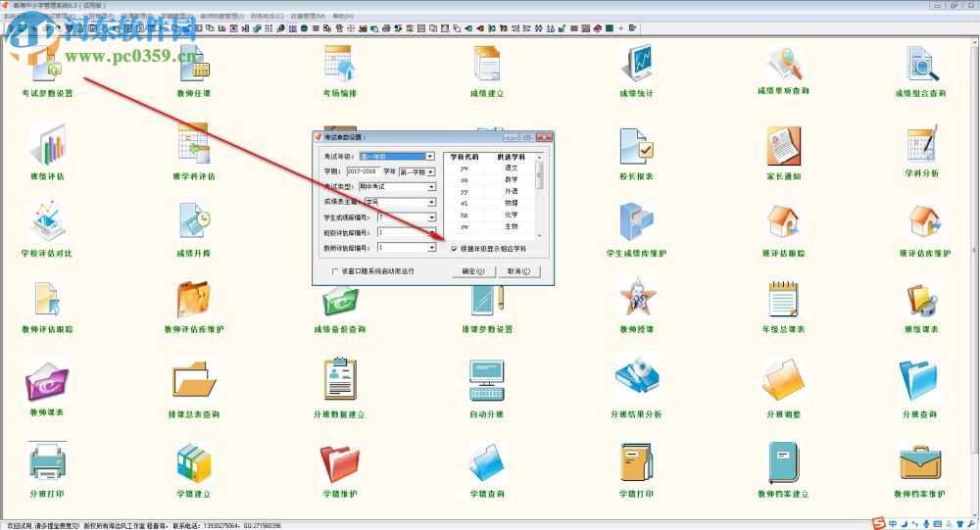Open the 家长通知 icon

click(783, 145)
